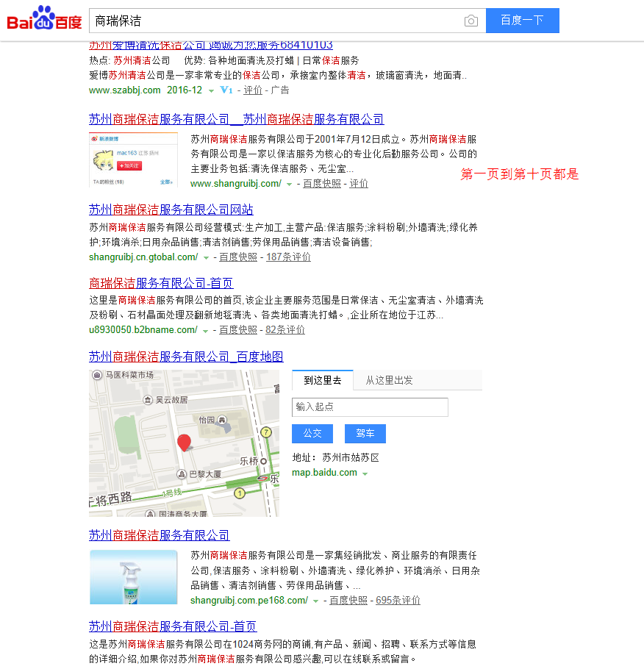
Task: Open 百度快照 for u8930050.b2bname.com result
Action: 238,330
